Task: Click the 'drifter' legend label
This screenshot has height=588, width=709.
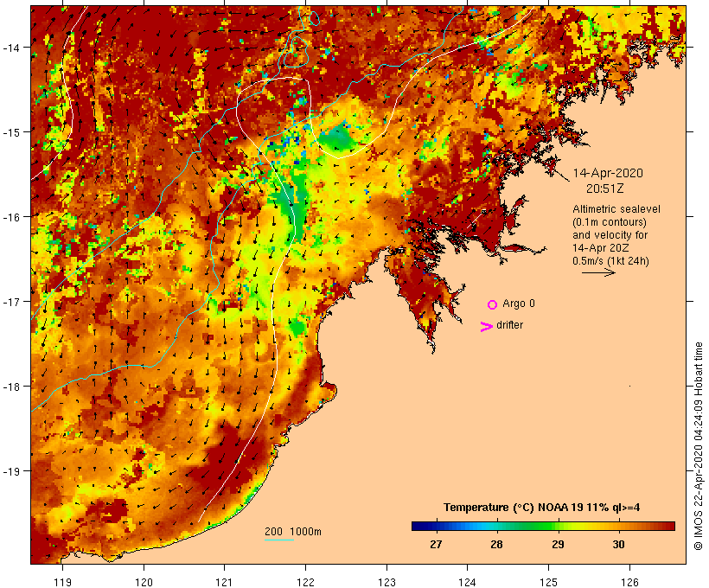Action: [509, 325]
